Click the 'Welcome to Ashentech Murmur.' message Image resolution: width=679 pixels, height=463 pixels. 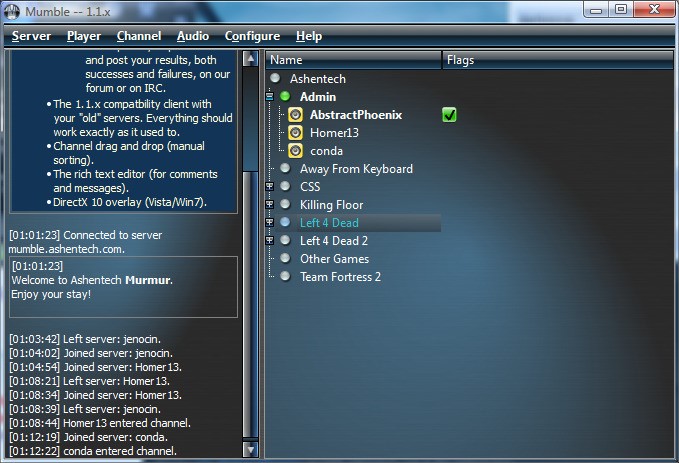[x=92, y=280]
